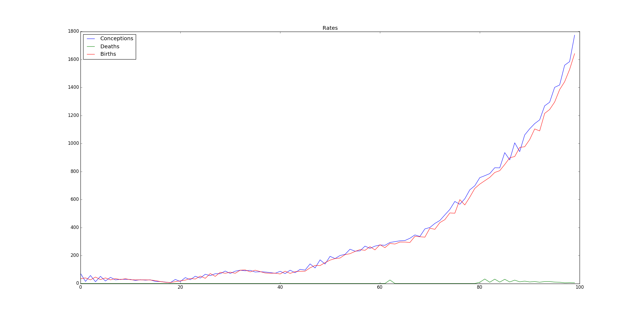Click x-axis tick label 60
Screen dimensions: 644x315
click(380, 287)
